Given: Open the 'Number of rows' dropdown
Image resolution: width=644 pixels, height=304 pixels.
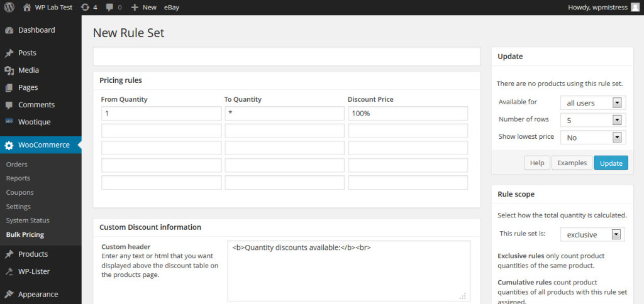Looking at the screenshot, I should (x=593, y=120).
